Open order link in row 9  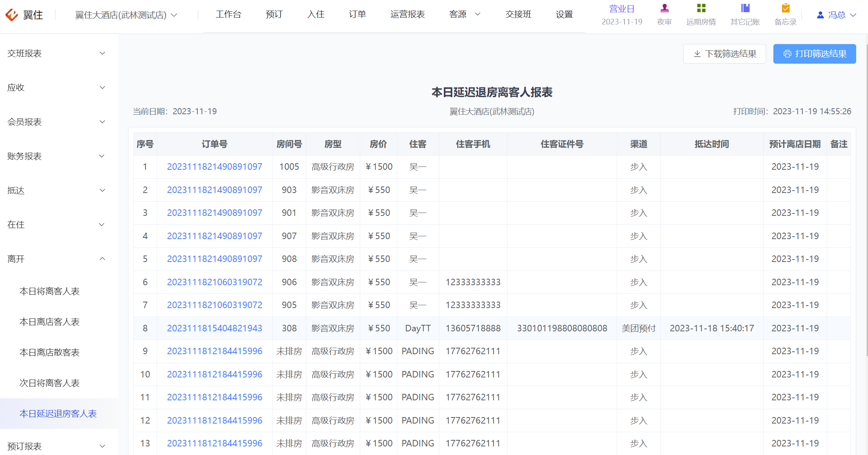tap(215, 351)
